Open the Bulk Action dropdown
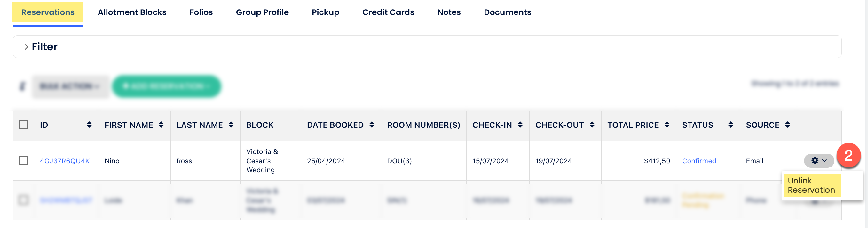 (x=70, y=86)
